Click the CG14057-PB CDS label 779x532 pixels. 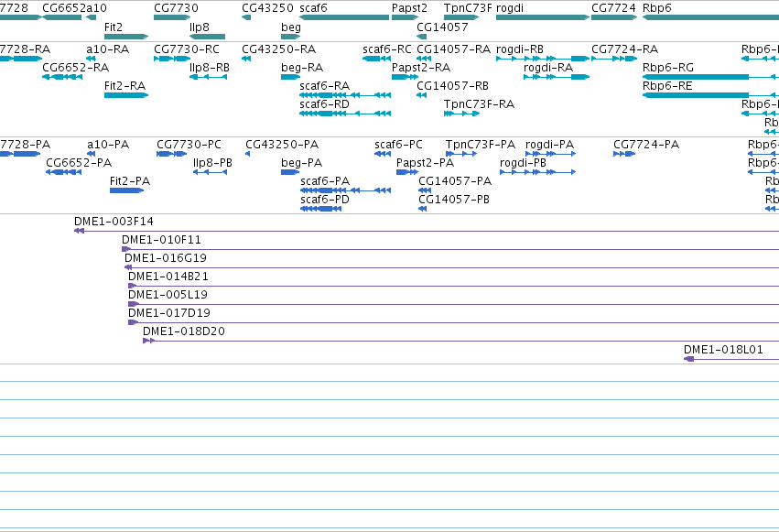(x=454, y=200)
